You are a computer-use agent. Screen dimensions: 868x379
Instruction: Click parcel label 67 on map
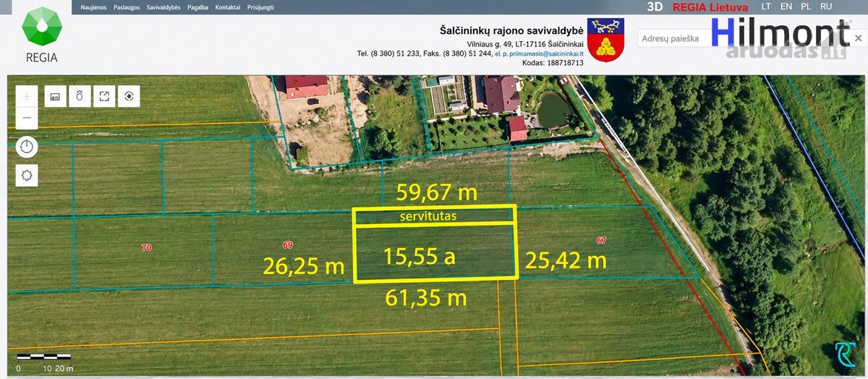[601, 240]
